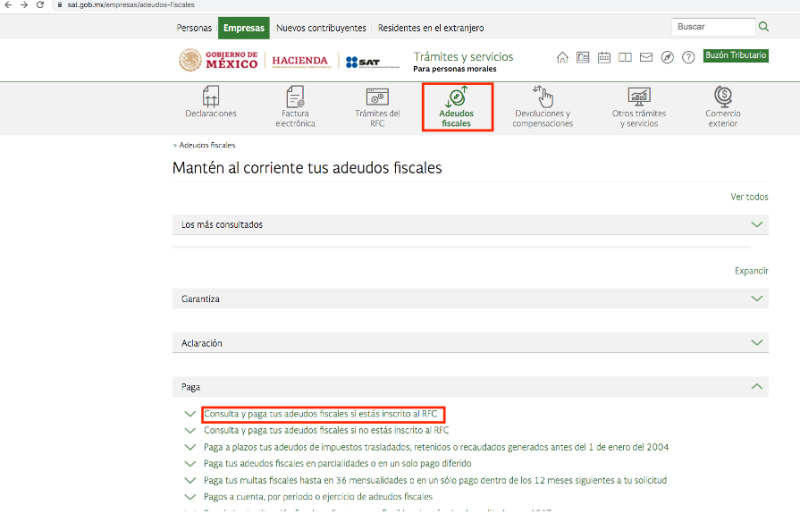Open the compass icon in header

coord(667,57)
